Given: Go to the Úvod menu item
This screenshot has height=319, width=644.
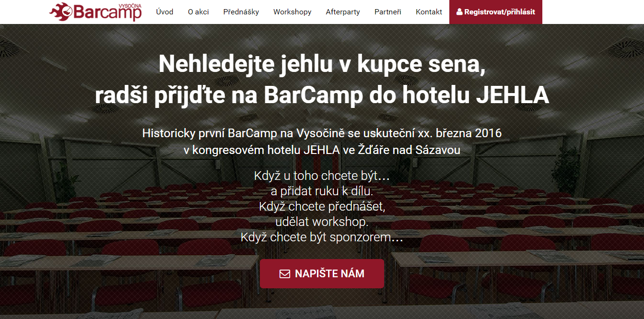Looking at the screenshot, I should [165, 12].
